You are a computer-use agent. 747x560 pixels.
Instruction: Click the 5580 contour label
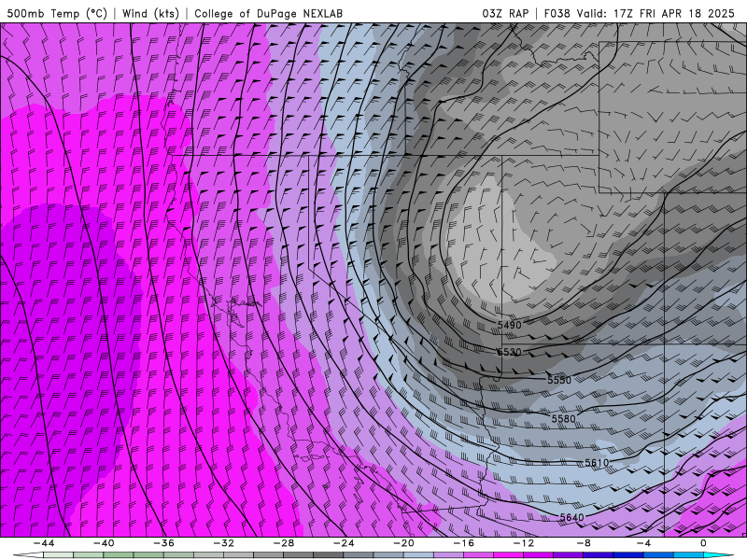pos(564,418)
